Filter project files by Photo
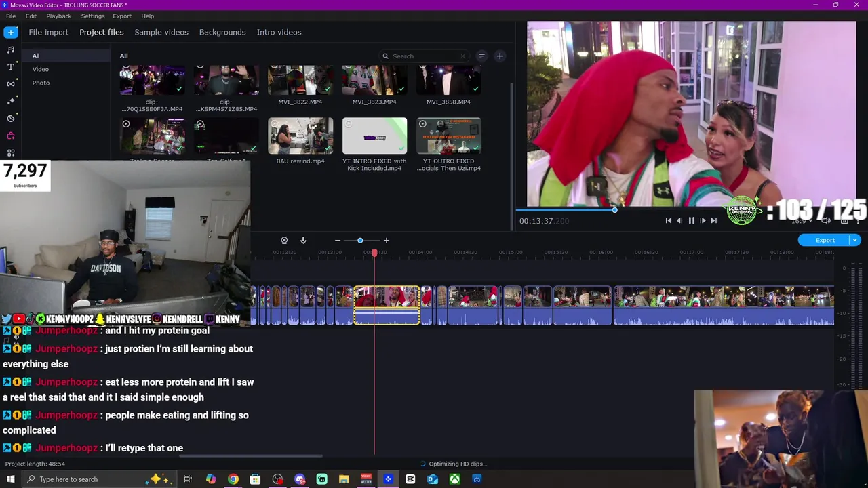 point(41,83)
